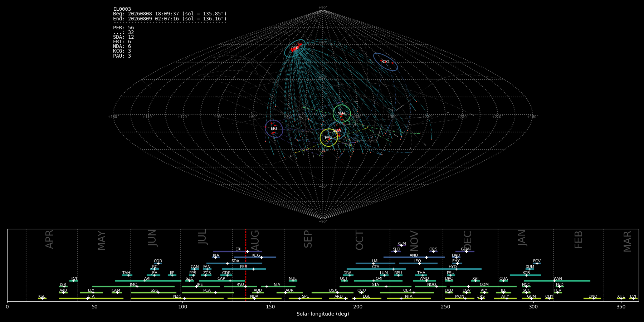Click the Solar longitude axis label

(x=323, y=314)
